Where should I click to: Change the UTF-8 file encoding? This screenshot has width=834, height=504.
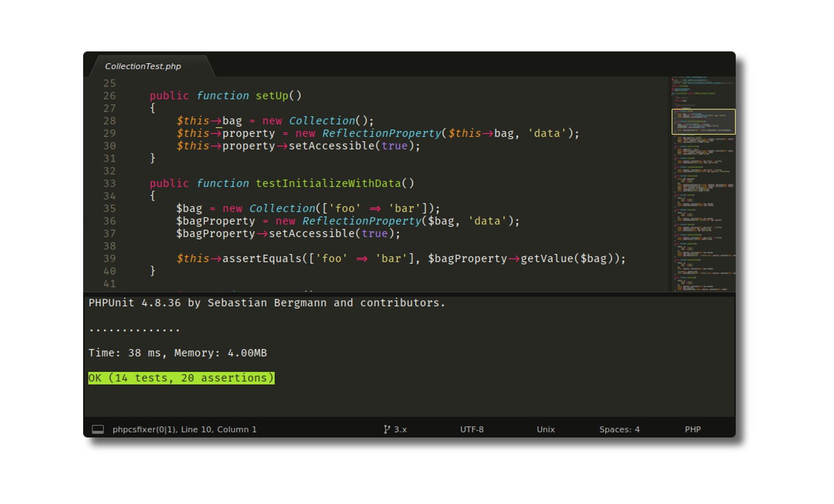pyautogui.click(x=472, y=429)
